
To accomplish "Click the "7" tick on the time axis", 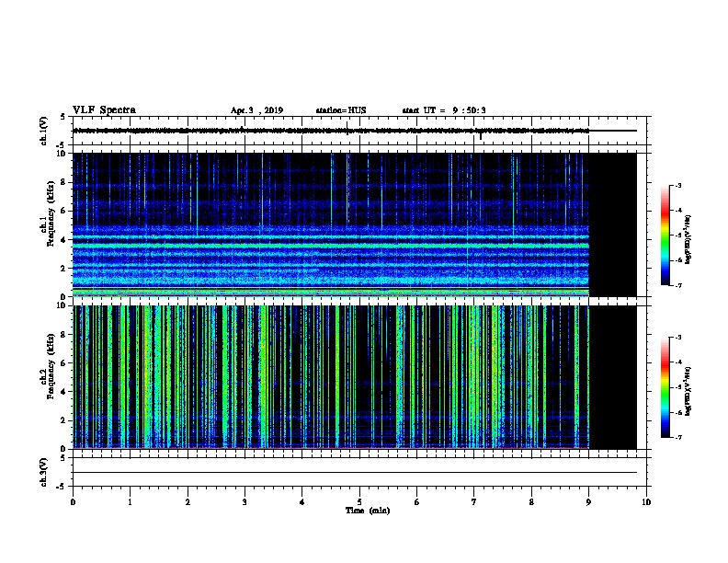I will point(474,502).
